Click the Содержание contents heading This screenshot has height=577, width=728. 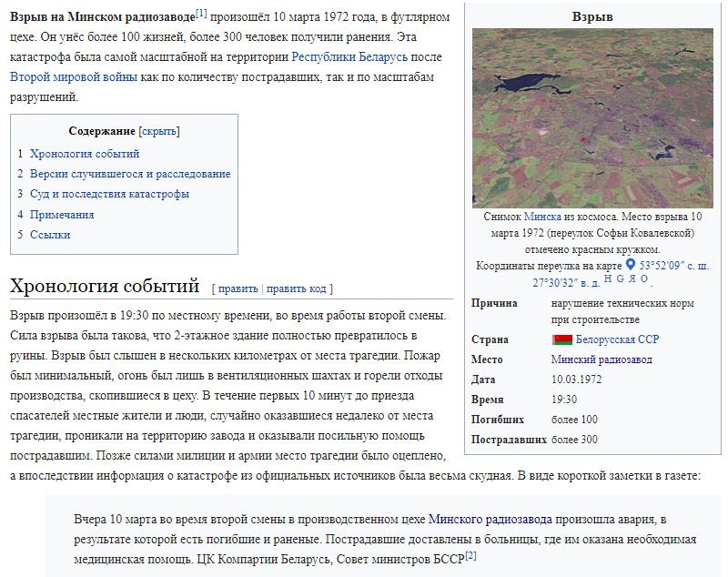tap(102, 131)
